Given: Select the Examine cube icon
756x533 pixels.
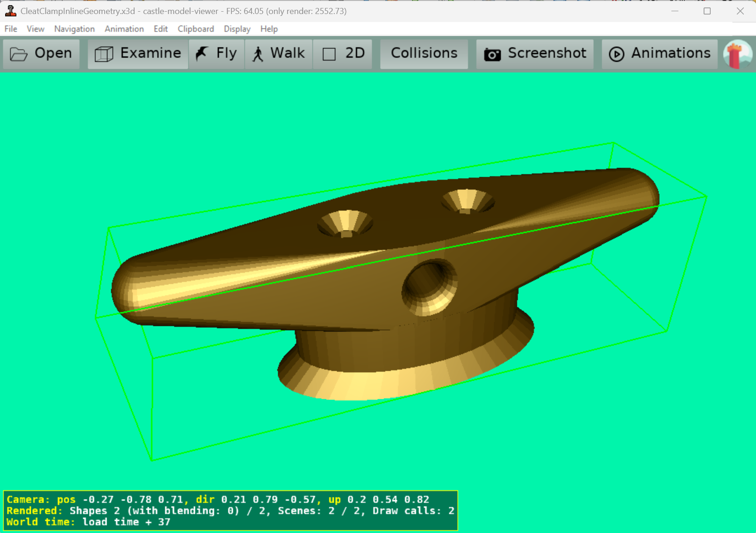Looking at the screenshot, I should coord(104,54).
